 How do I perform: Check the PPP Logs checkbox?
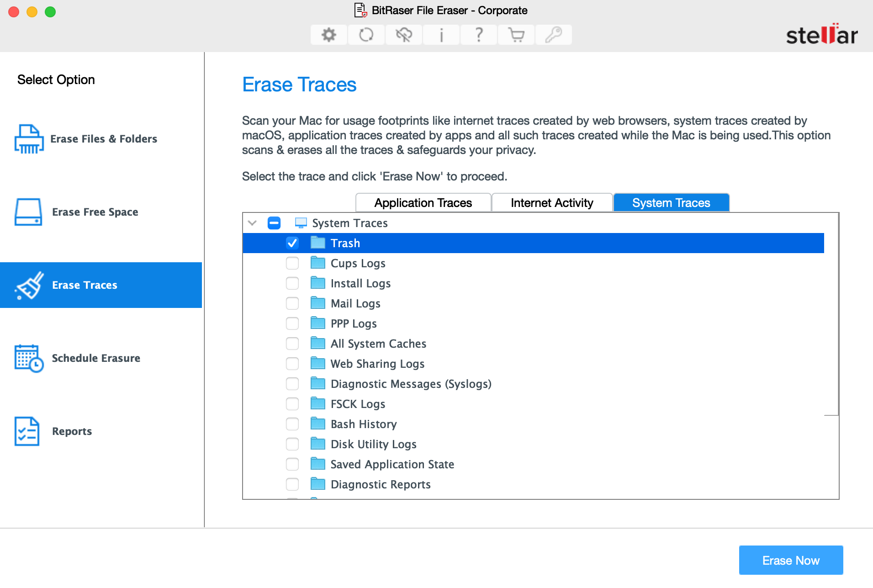click(x=292, y=323)
